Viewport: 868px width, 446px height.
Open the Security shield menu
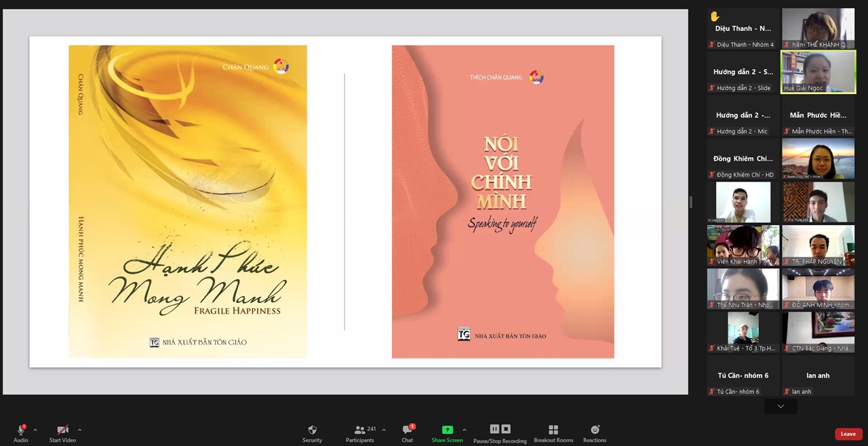(x=312, y=430)
